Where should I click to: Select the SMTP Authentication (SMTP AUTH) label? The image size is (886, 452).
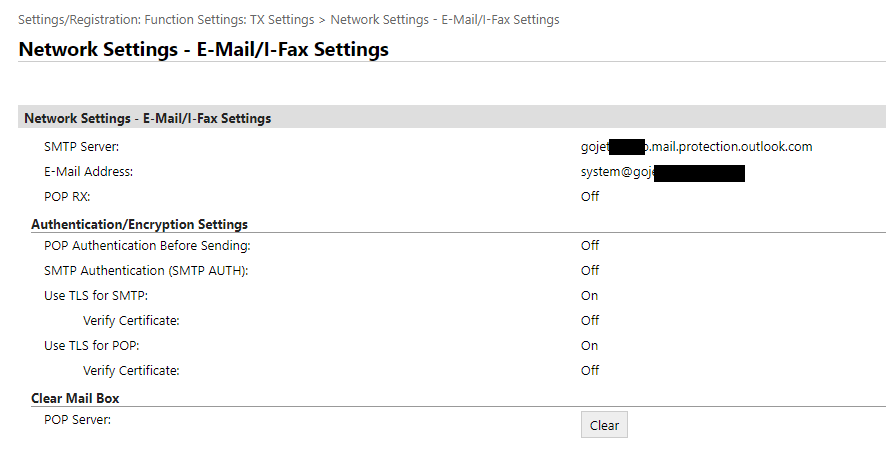(x=146, y=270)
